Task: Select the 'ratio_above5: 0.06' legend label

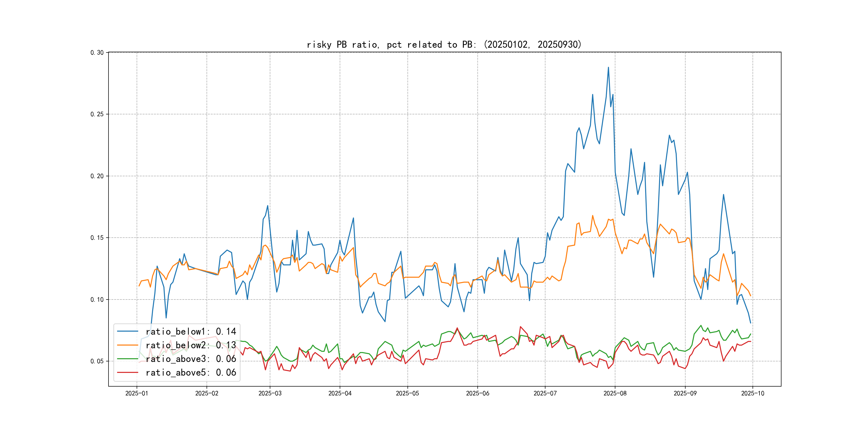Action: pyautogui.click(x=191, y=372)
